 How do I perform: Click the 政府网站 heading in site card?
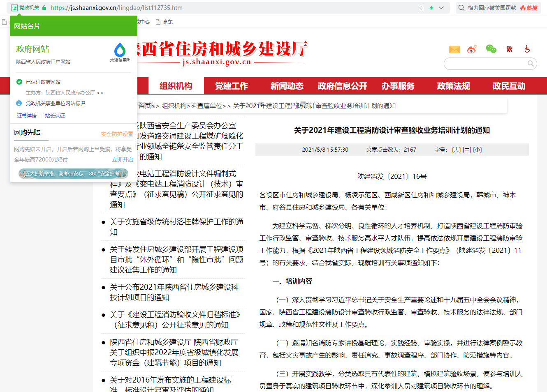coord(32,49)
